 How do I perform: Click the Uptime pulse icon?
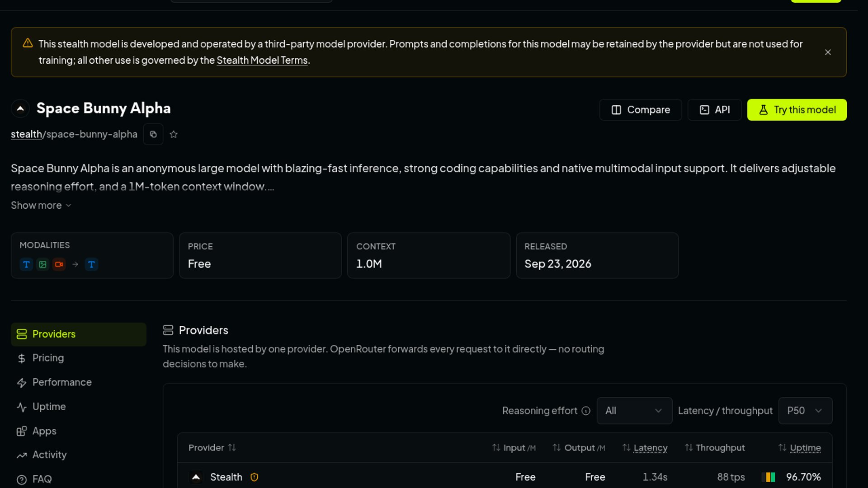click(21, 407)
